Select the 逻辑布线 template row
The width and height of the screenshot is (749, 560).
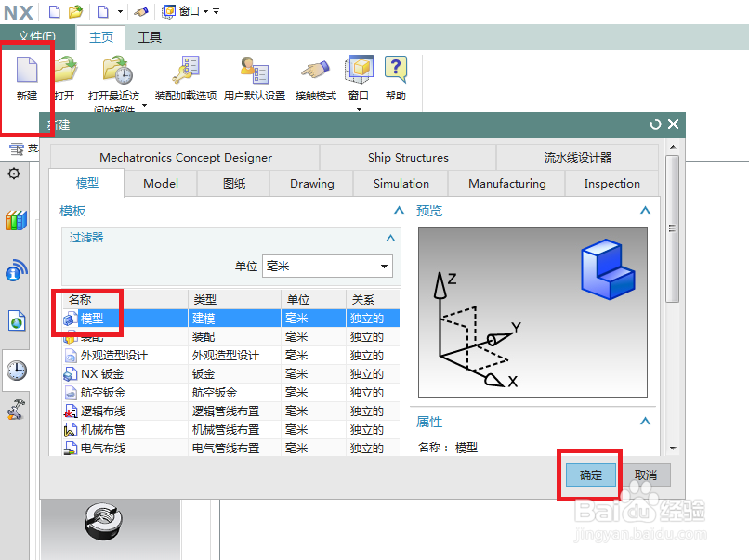230,411
